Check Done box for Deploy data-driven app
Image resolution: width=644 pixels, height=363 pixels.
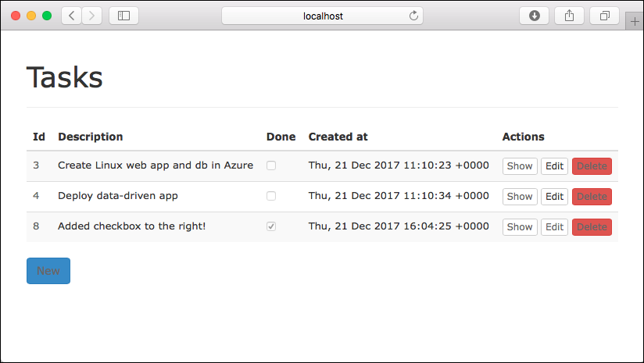click(x=271, y=196)
